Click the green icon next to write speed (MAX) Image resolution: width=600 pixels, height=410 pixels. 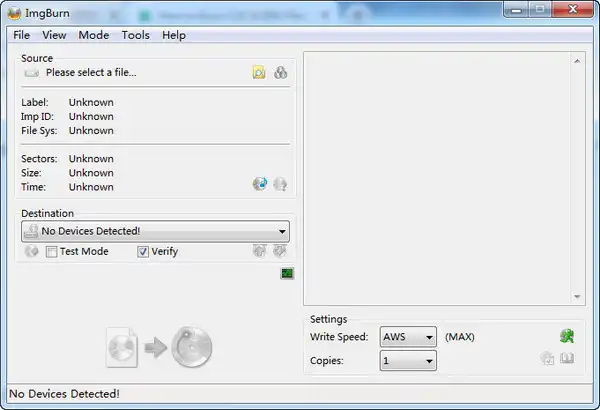click(567, 337)
